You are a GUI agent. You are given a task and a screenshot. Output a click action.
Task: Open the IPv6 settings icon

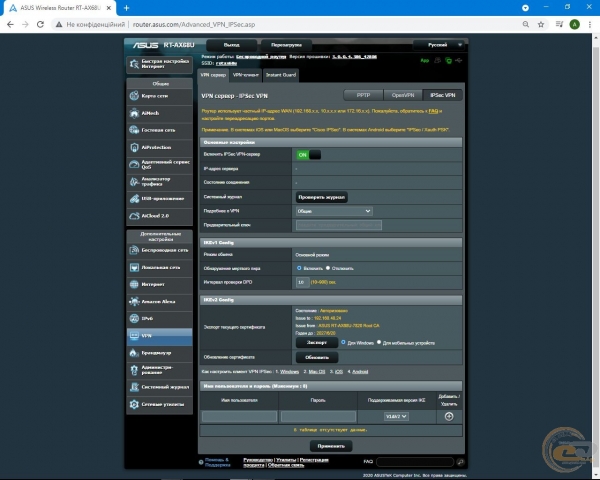click(x=134, y=318)
